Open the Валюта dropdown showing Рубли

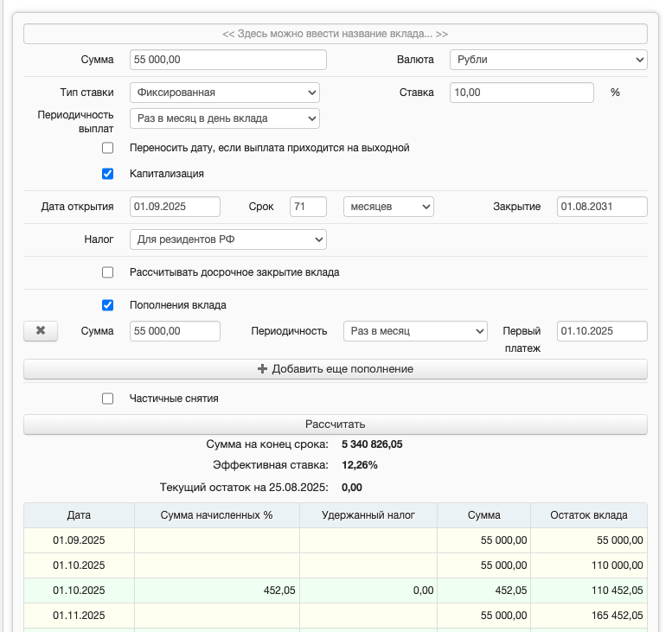[548, 60]
